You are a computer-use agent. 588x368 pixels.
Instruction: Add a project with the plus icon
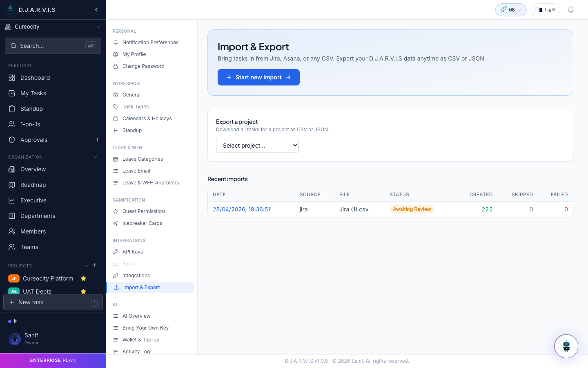[94, 265]
